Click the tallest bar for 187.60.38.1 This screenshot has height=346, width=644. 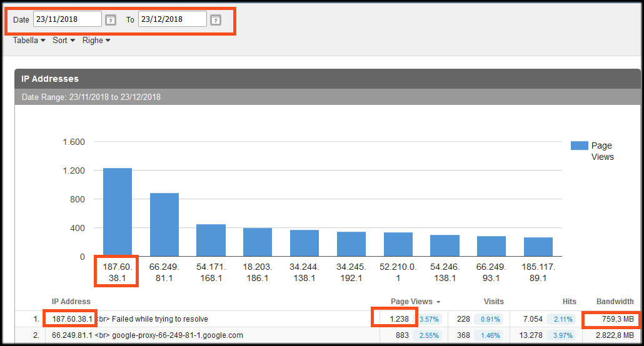118,212
